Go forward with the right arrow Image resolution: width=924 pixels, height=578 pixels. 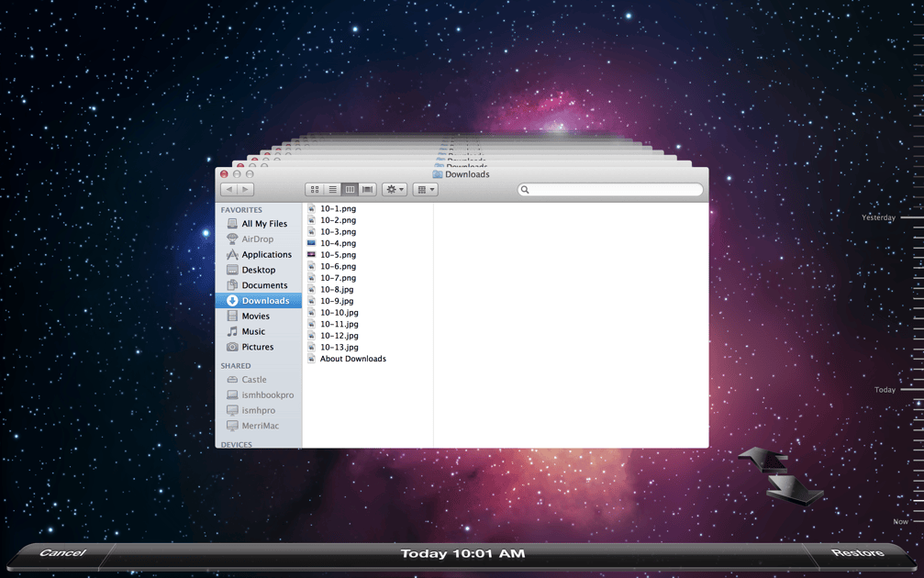(x=246, y=190)
